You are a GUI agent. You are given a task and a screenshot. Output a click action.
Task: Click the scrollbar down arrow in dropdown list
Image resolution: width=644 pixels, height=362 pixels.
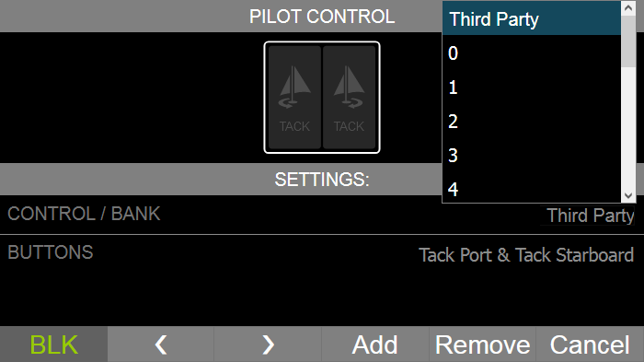coord(628,195)
